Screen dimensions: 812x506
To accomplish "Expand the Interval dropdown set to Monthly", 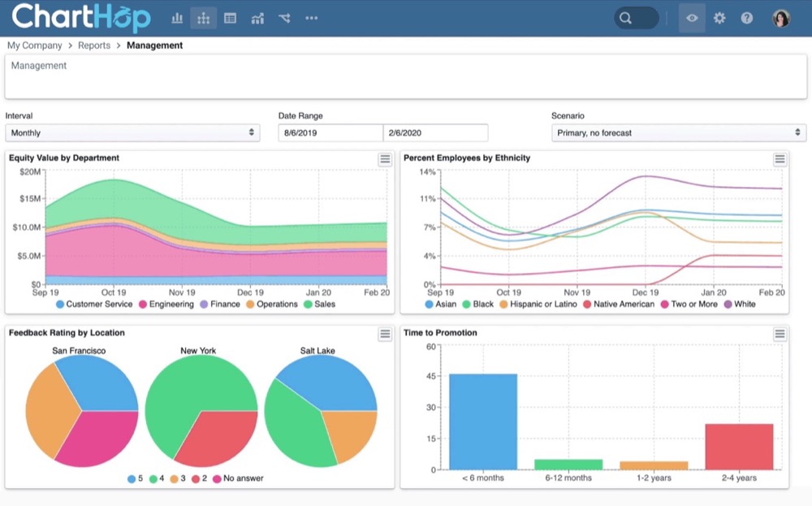I will coord(132,132).
